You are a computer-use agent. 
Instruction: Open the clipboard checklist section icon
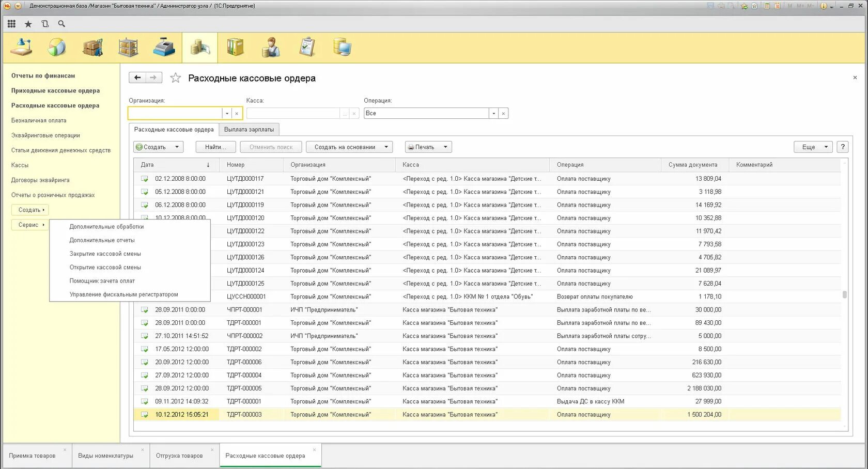(x=307, y=48)
